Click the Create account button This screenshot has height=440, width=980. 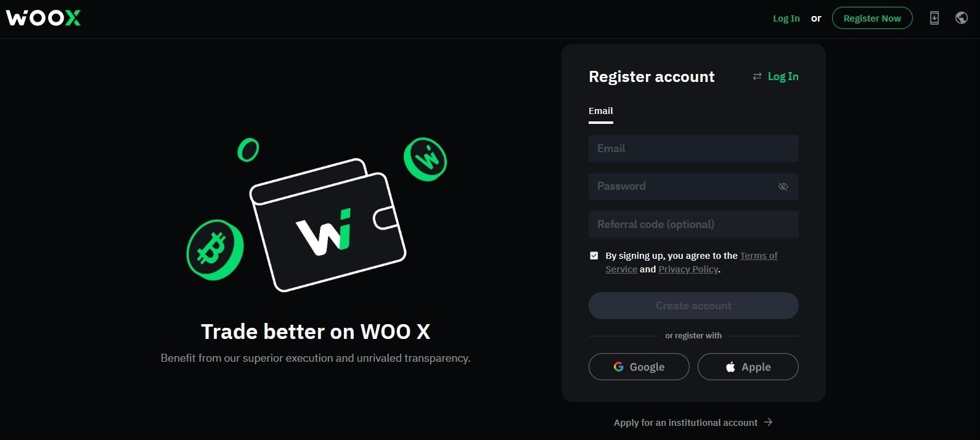click(693, 306)
